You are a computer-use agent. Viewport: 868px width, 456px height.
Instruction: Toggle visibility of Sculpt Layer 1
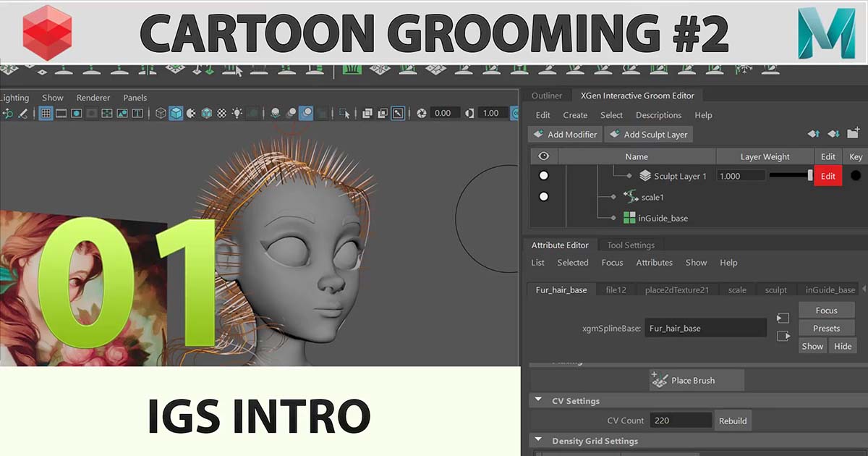[544, 176]
